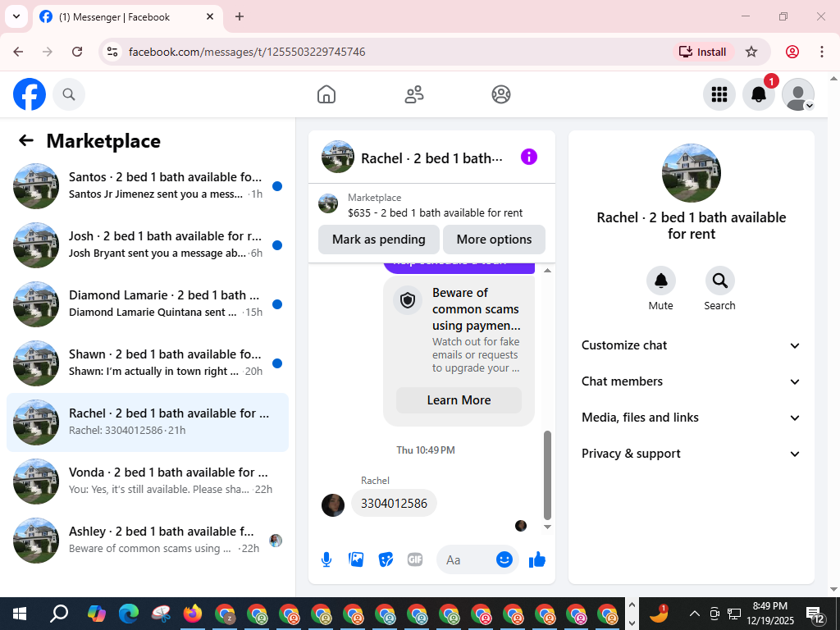Click the $635 rental listing link
840x630 pixels.
tap(435, 212)
